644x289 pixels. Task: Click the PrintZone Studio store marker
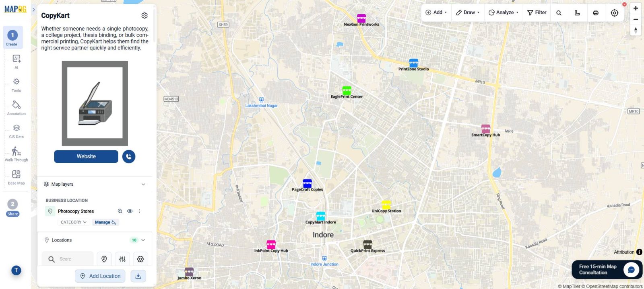click(413, 63)
